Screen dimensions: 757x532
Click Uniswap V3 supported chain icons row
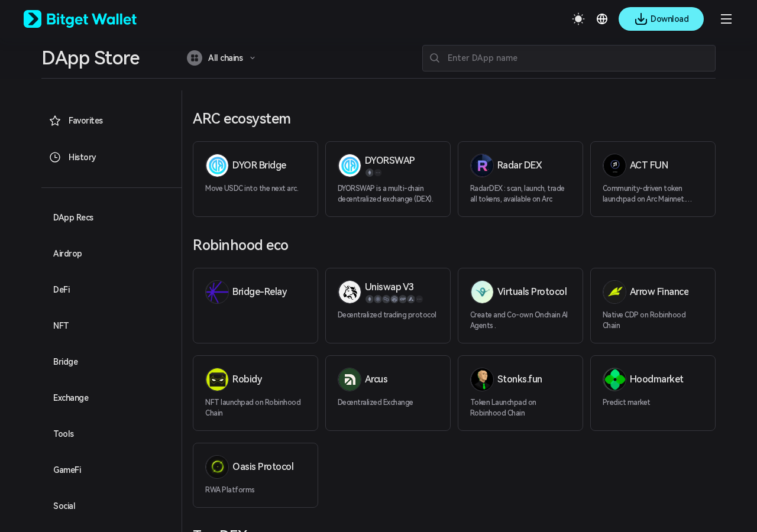coord(394,299)
